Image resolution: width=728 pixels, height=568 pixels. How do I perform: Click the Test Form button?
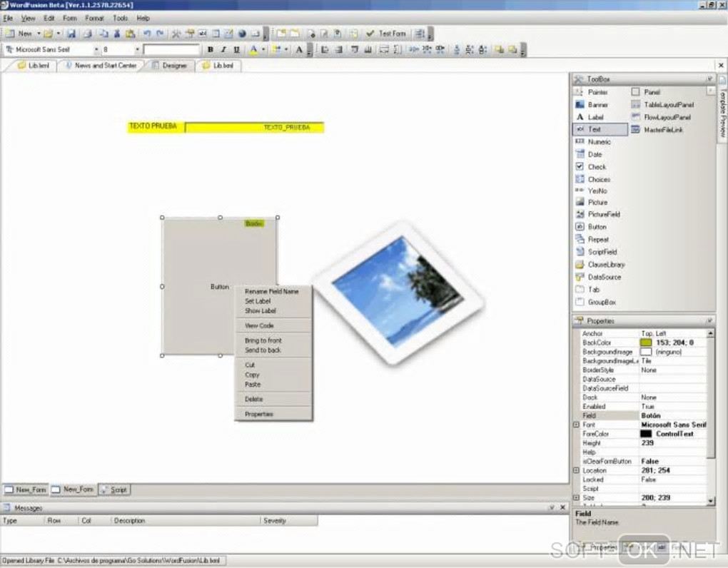[386, 34]
